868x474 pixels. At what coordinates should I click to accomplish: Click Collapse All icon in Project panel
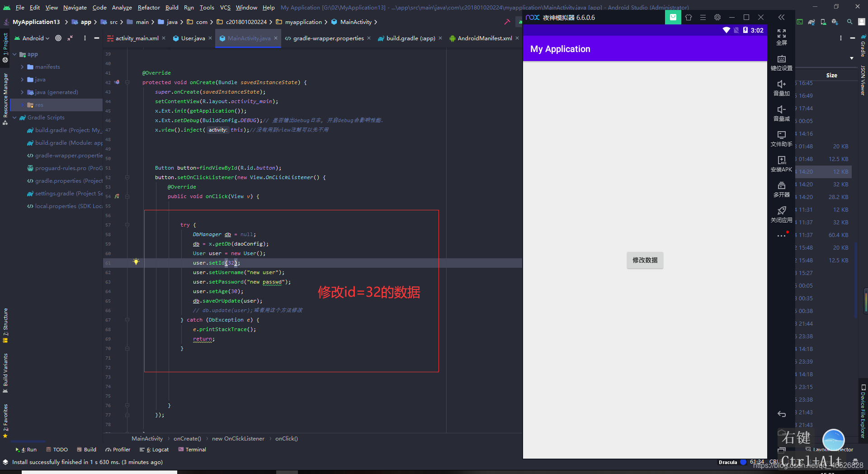click(70, 38)
